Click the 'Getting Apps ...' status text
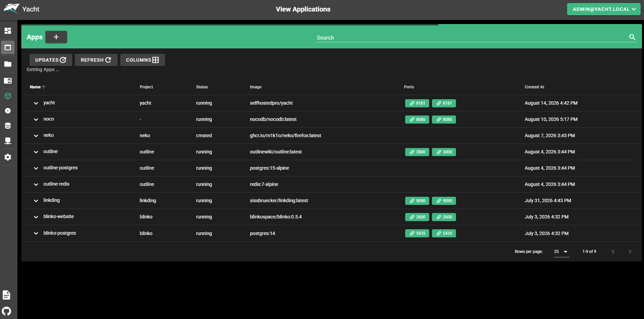Viewport: 644px width, 319px height. [43, 69]
